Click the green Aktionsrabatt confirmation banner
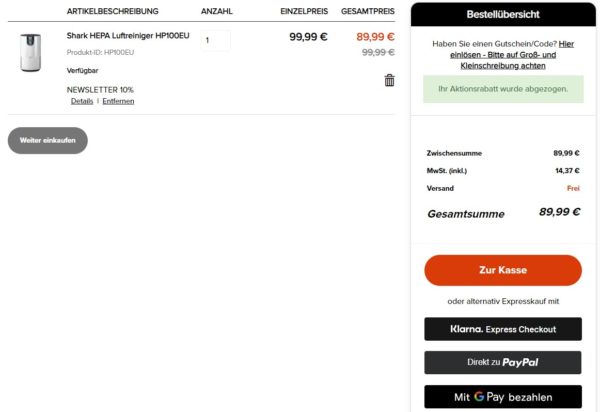 502,89
